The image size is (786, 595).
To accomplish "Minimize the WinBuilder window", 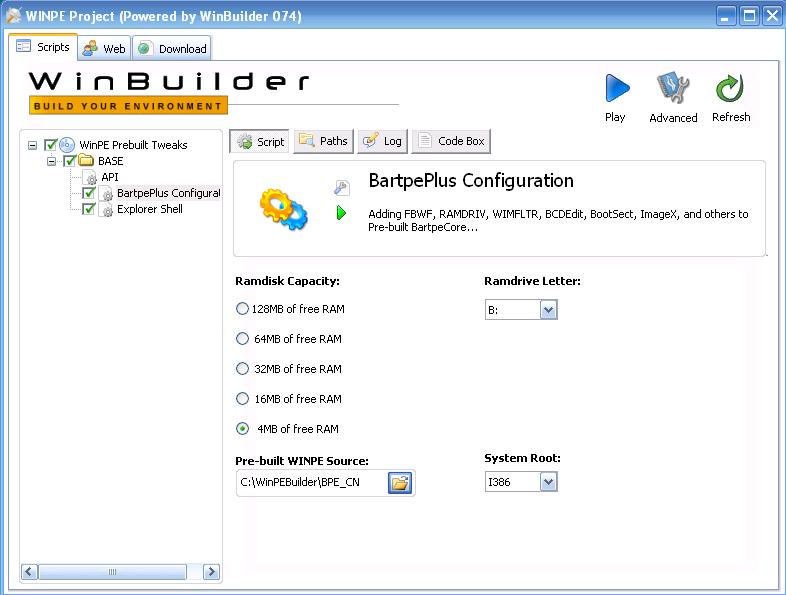I will pyautogui.click(x=725, y=16).
